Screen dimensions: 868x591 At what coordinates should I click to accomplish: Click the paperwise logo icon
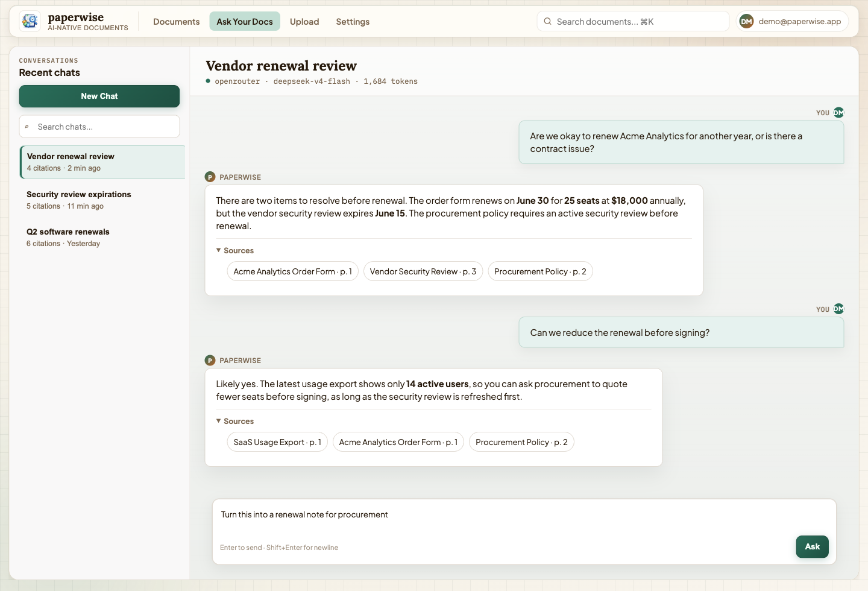(x=30, y=21)
